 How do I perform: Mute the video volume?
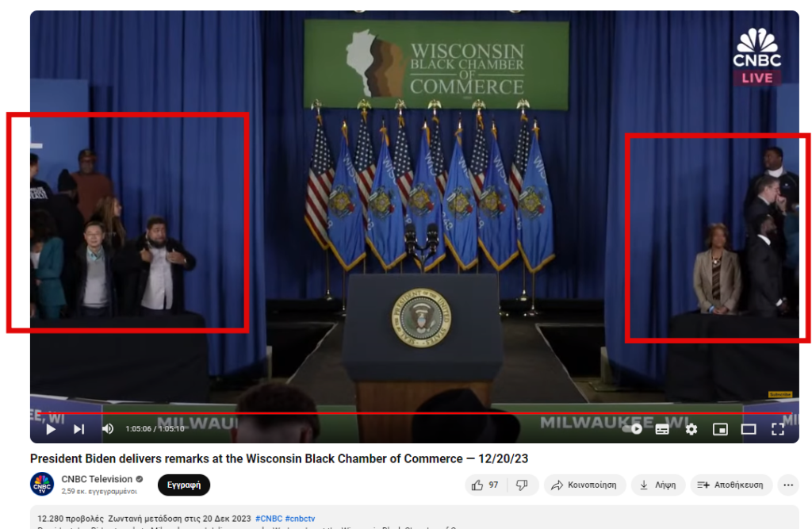click(108, 429)
